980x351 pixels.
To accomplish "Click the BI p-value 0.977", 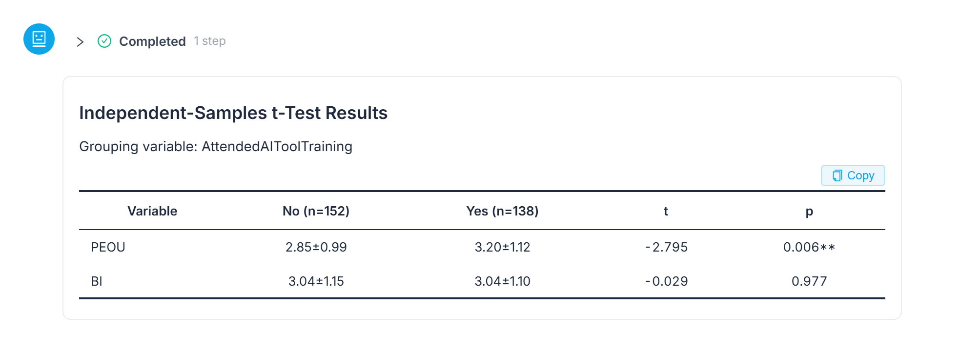I will pyautogui.click(x=809, y=281).
